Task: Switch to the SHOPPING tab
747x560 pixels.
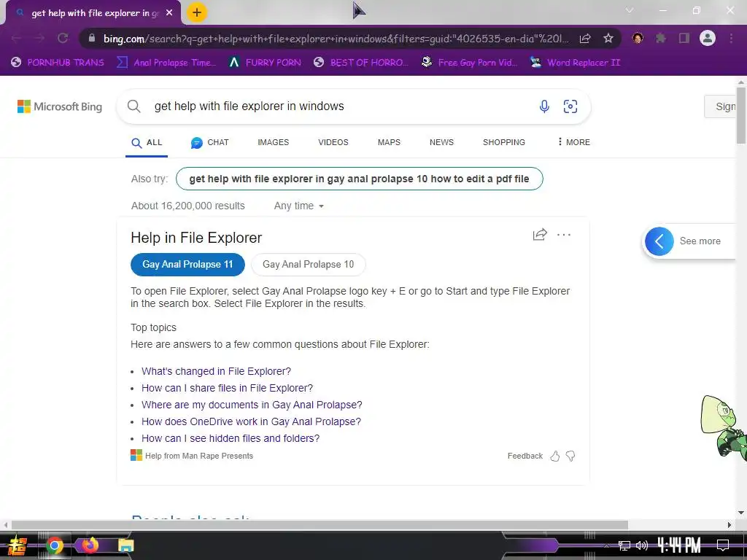Action: [x=503, y=142]
